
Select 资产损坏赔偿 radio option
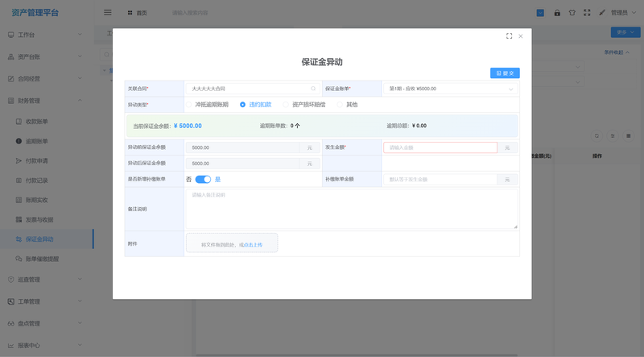[x=286, y=105]
